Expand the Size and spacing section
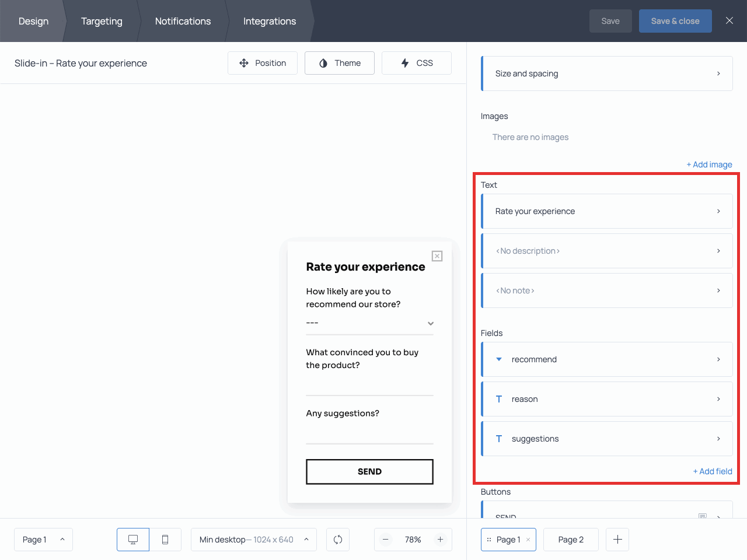The width and height of the screenshot is (747, 560). coord(607,73)
